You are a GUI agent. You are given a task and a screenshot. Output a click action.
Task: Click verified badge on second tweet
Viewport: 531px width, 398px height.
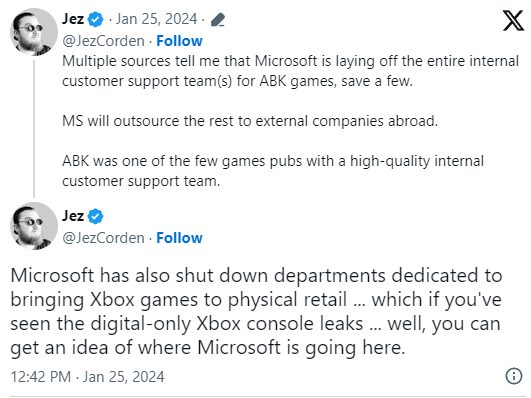(95, 216)
